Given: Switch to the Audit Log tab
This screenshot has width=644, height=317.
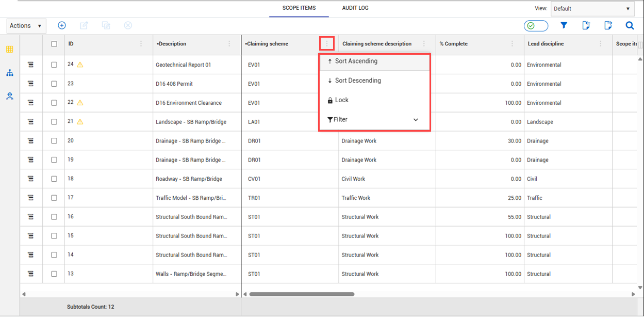Looking at the screenshot, I should 355,8.
